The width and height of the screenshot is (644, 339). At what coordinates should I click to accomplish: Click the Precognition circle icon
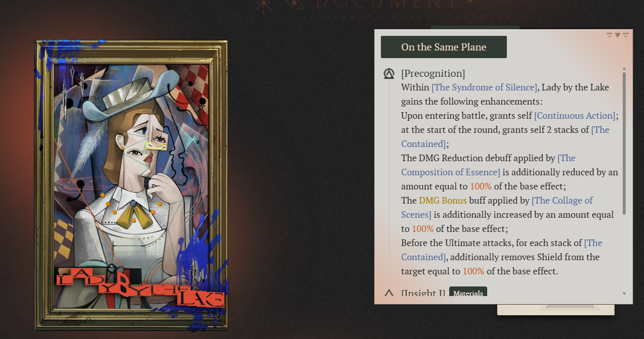pyautogui.click(x=389, y=74)
